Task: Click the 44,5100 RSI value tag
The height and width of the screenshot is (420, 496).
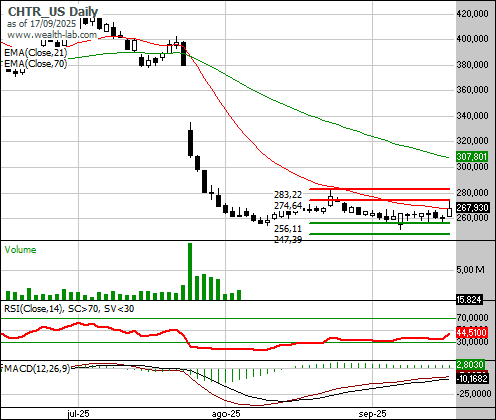Action: click(471, 332)
